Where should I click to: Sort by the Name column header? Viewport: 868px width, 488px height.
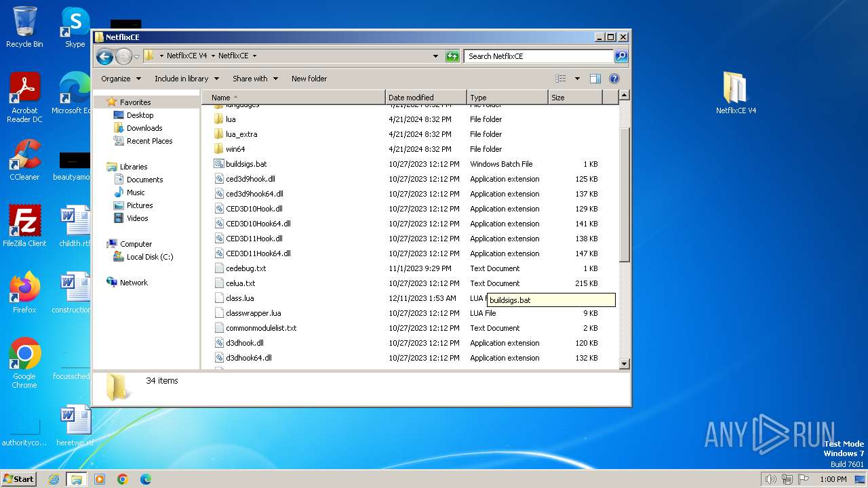click(294, 98)
